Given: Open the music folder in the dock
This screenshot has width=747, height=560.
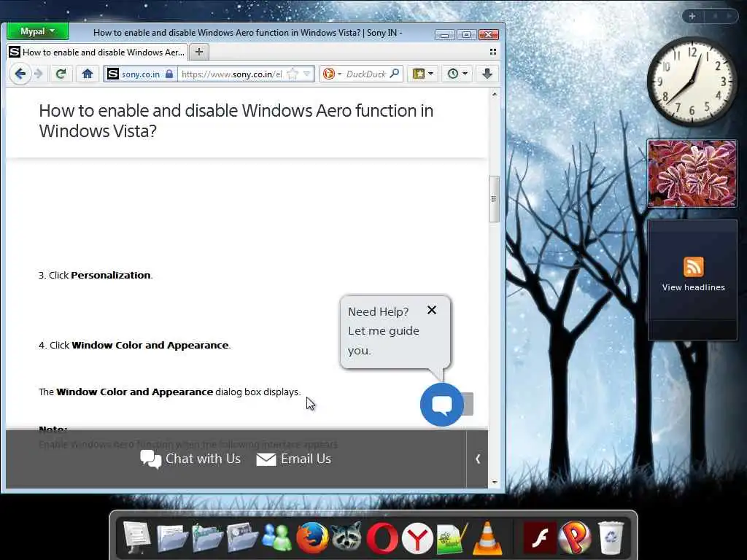Looking at the screenshot, I should pyautogui.click(x=207, y=538).
